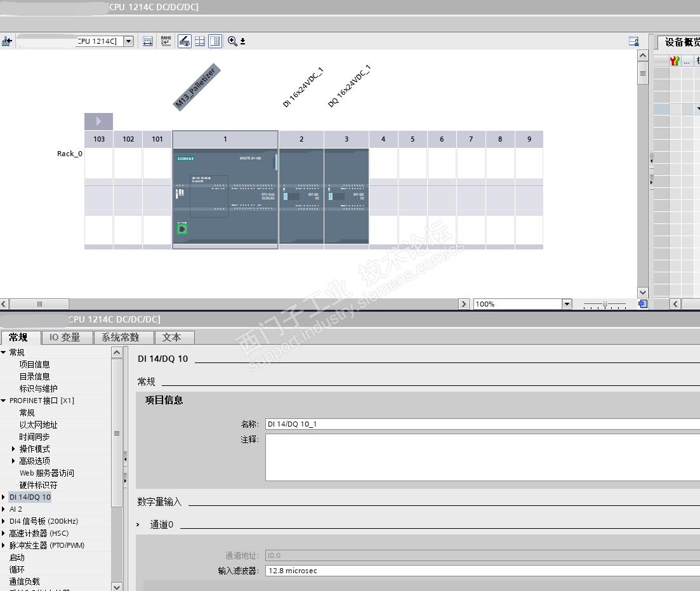The image size is (700, 591).
Task: Switch to the 文本 tab
Action: [x=175, y=337]
